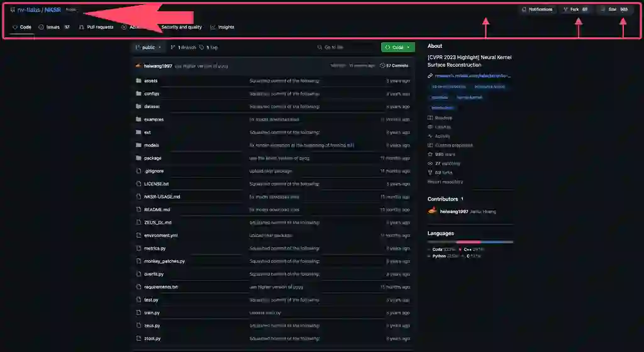Viewport: 644px width, 352px height.
Task: Open the Insights tab
Action: coord(222,27)
